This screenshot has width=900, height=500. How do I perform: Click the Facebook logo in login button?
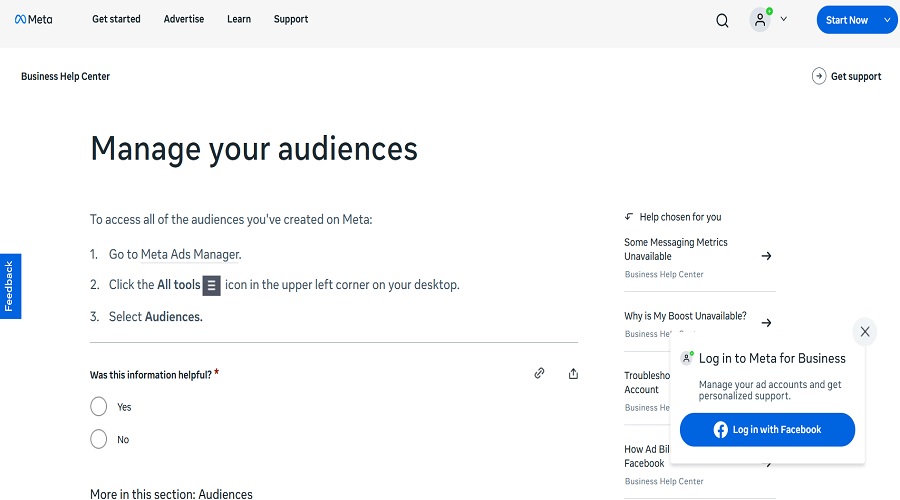(x=720, y=429)
